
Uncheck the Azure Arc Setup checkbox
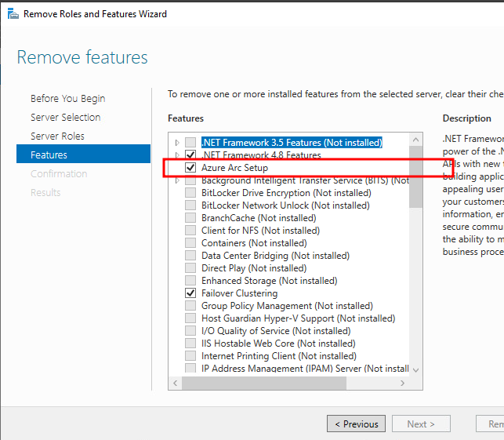coord(190,168)
